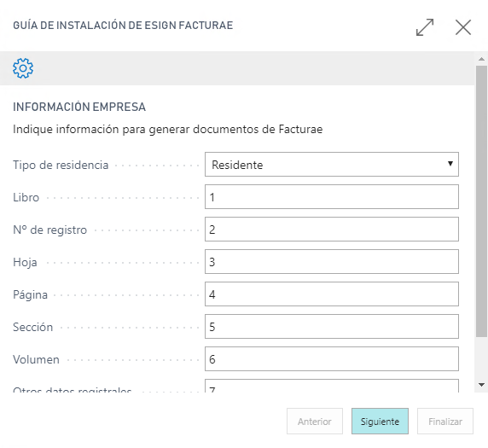Close the eSign Facturae installation guide
Viewport: 488px width, 448px height.
point(463,27)
